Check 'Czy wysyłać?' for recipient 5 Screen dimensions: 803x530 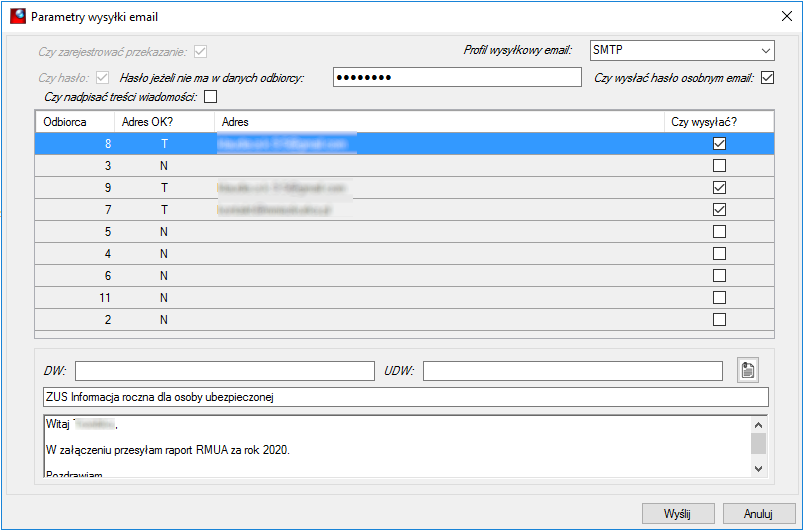[x=719, y=232]
